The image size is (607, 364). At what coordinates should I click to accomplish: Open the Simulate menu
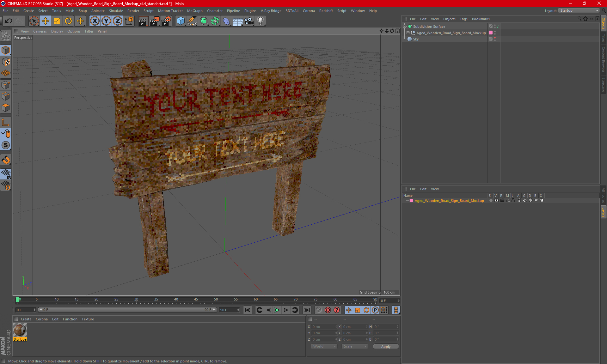click(116, 11)
